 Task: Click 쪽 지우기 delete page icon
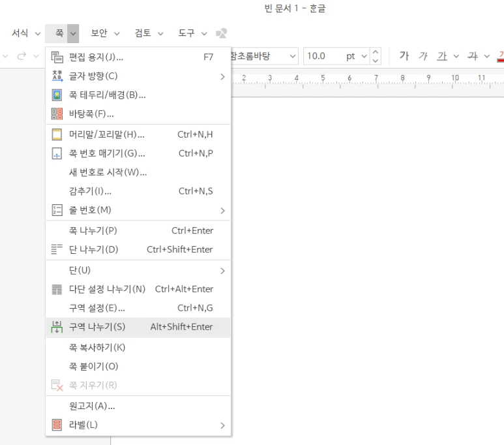[57, 385]
